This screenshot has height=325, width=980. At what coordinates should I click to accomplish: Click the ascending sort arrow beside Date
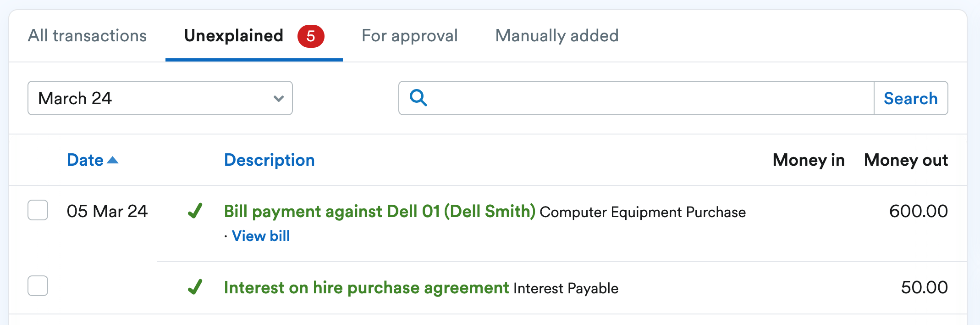coord(112,160)
